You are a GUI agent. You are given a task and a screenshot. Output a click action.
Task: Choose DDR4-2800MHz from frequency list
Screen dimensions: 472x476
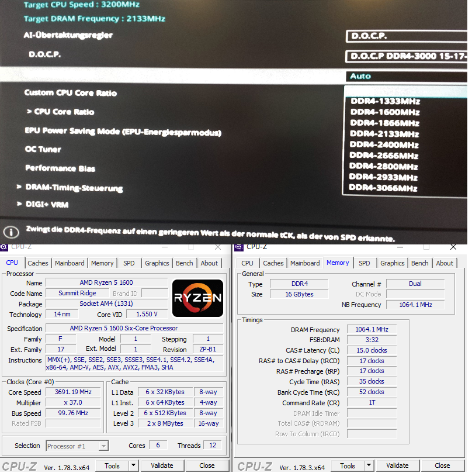click(x=383, y=166)
